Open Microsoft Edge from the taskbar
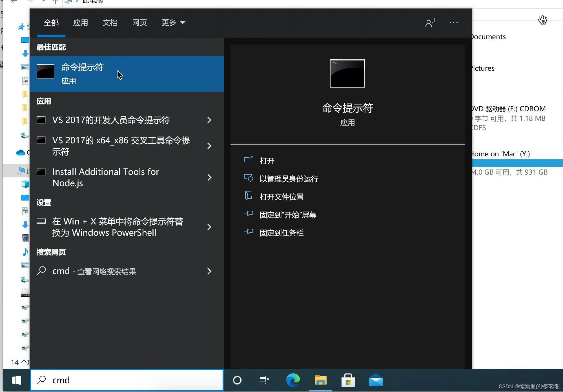 click(293, 380)
